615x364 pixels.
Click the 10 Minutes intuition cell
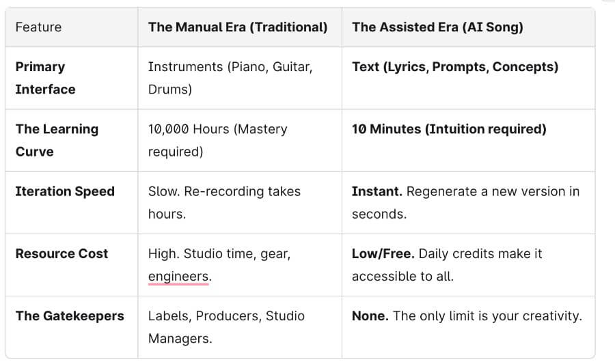click(448, 129)
